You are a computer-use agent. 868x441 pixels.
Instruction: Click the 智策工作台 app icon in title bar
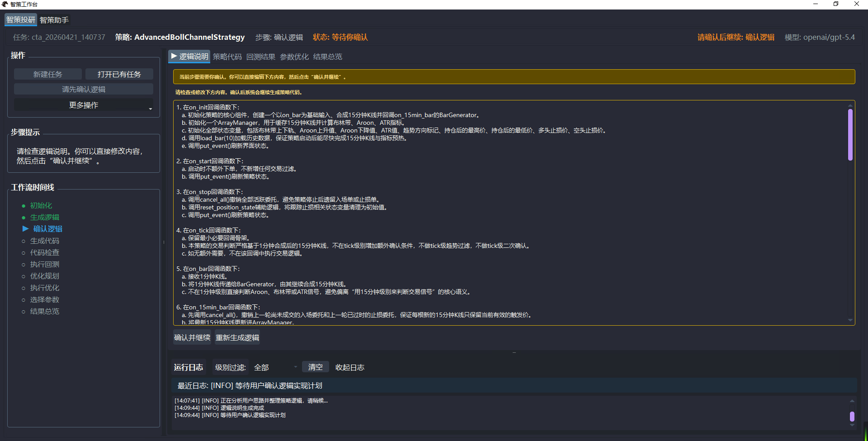[x=5, y=4]
